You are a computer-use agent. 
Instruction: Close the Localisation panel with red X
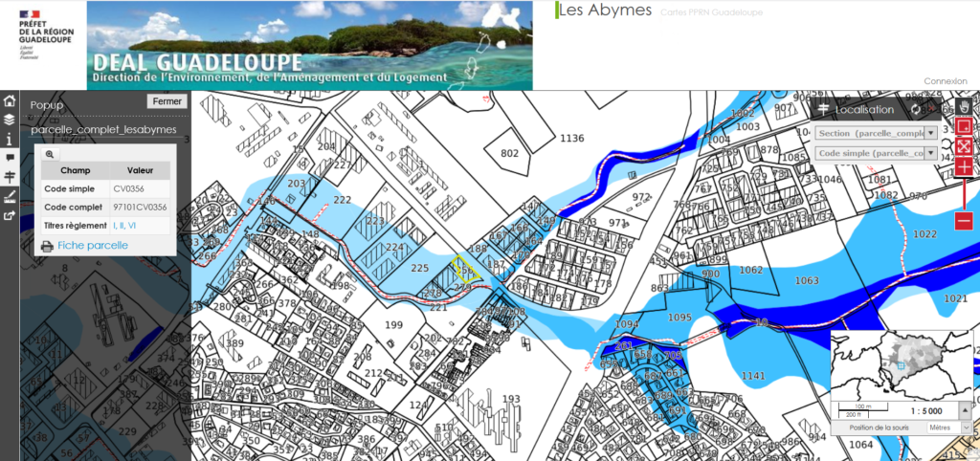pos(932,109)
